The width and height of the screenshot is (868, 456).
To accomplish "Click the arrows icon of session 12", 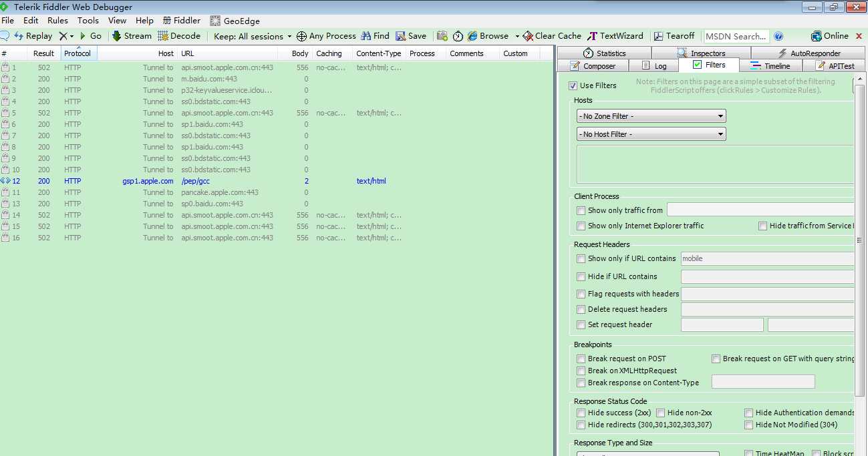I will [x=5, y=181].
